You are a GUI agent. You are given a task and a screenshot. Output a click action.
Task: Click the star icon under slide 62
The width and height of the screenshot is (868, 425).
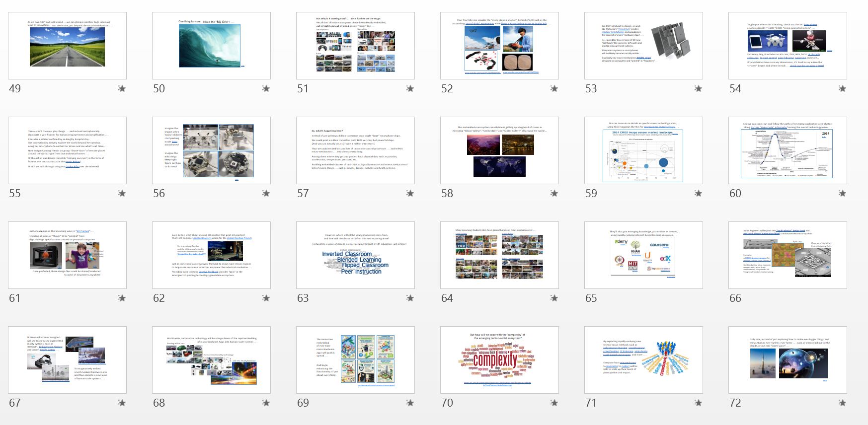coord(266,298)
